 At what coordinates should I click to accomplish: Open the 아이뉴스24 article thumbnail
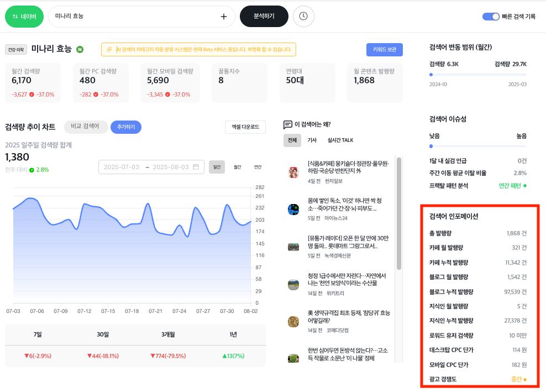(293, 210)
